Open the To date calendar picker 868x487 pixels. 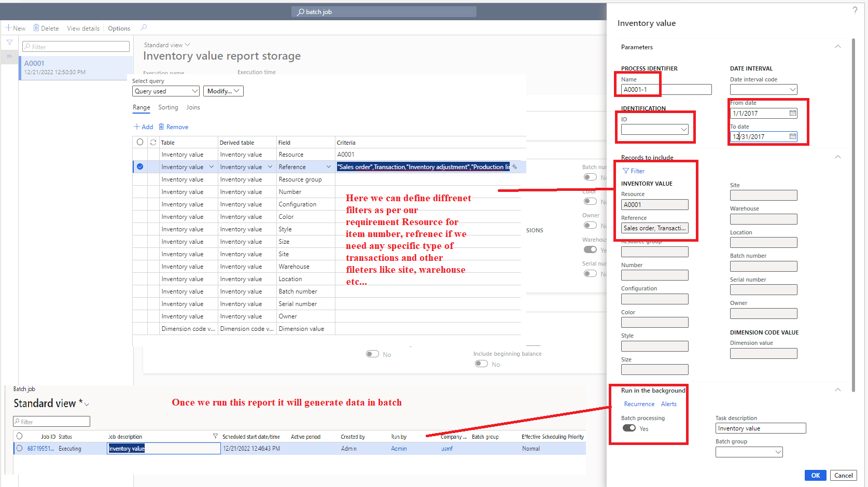click(x=792, y=136)
